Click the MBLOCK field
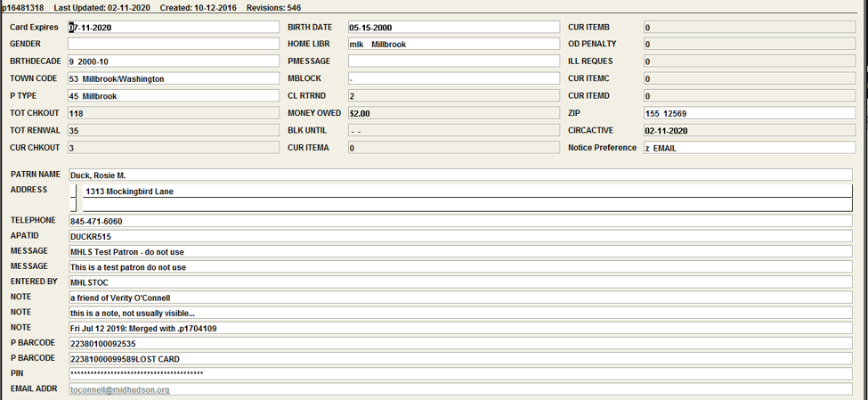868x400 pixels. tap(454, 78)
